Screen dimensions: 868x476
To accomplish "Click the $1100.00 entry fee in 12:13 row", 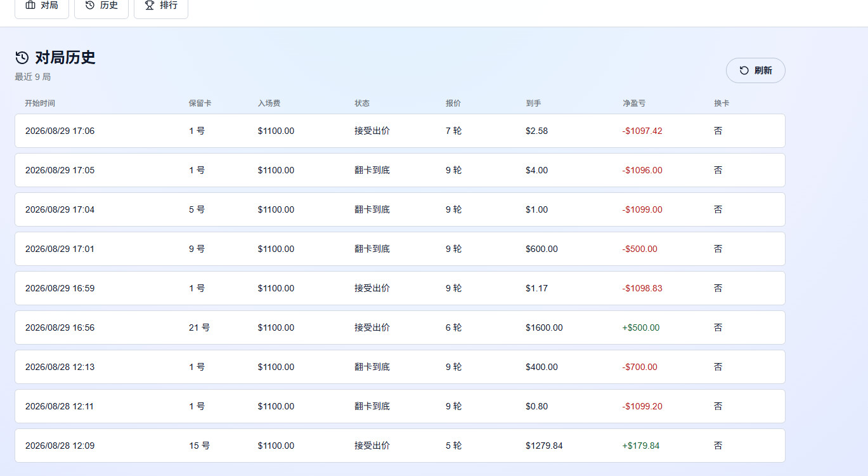I will 276,367.
